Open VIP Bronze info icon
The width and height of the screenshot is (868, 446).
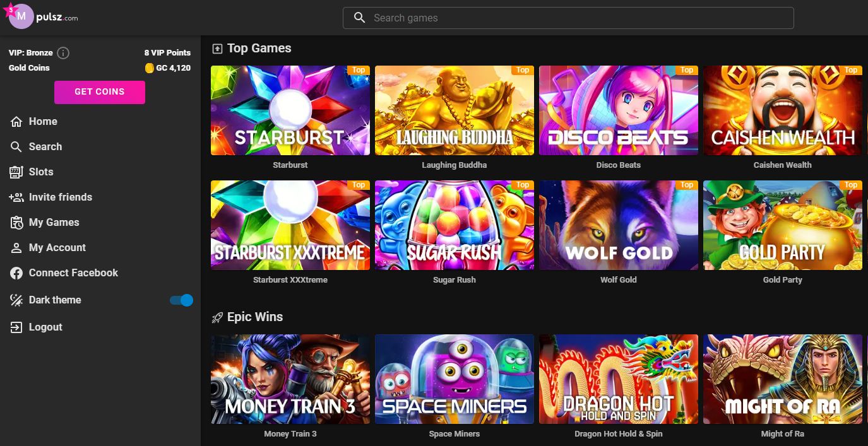pyautogui.click(x=63, y=53)
